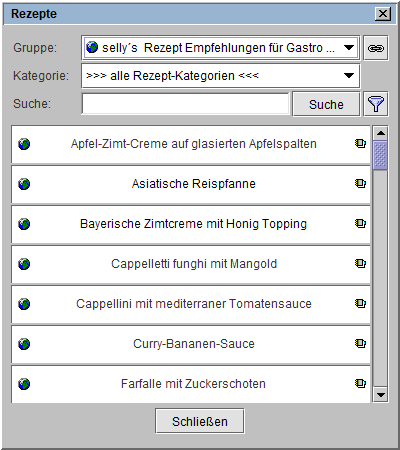Click the chain link icon beside Gruppe
Viewport: 400px width, 450px height.
376,48
